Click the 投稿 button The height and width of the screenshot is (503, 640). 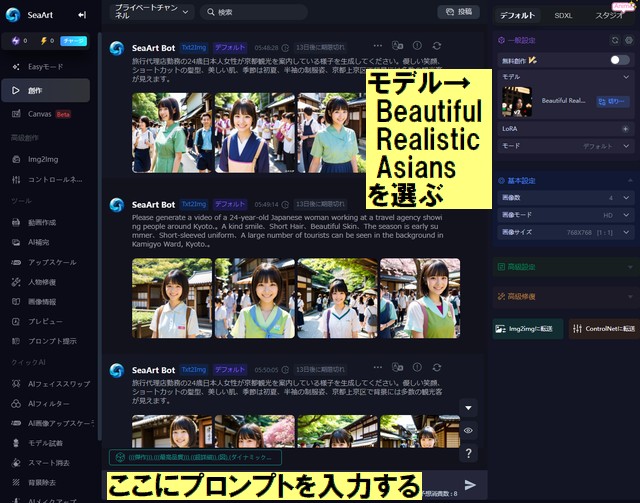click(458, 12)
